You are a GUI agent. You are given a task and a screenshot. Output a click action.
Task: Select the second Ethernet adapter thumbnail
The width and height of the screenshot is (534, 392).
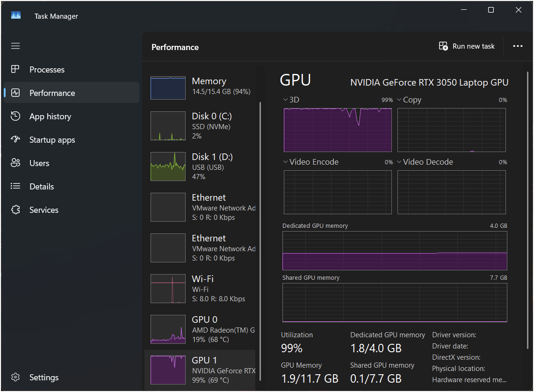click(168, 247)
